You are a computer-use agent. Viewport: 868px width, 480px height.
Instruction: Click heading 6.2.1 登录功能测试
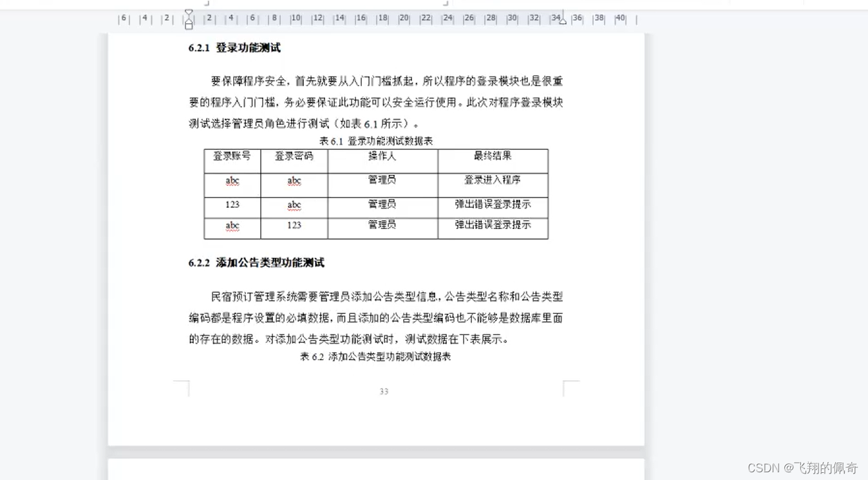[x=234, y=48]
